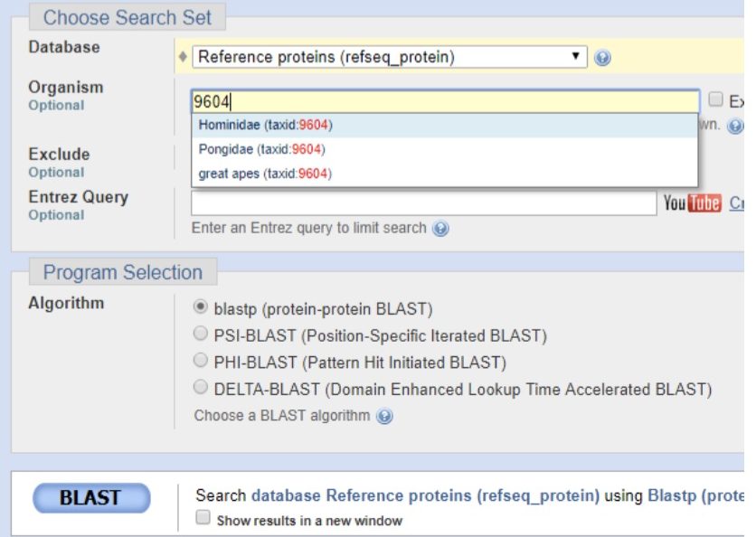Open the Database dropdown list
Viewport: 756px width, 537px height.
tap(390, 57)
